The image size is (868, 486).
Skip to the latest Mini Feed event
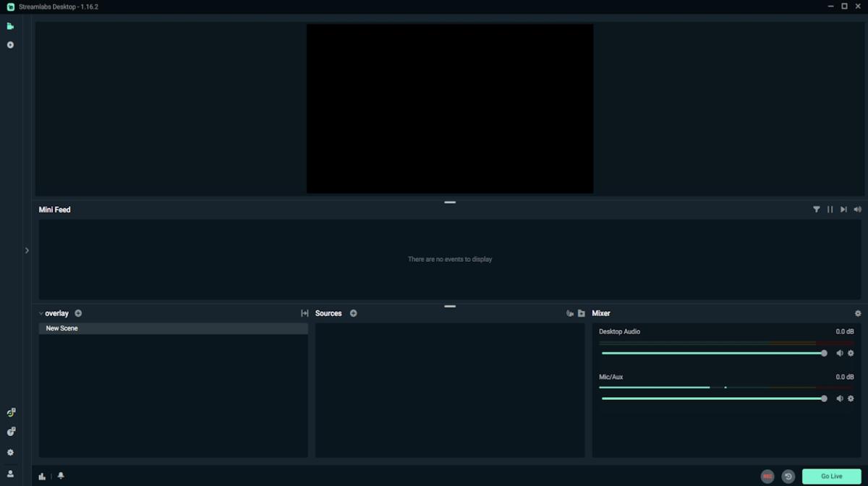click(x=843, y=209)
